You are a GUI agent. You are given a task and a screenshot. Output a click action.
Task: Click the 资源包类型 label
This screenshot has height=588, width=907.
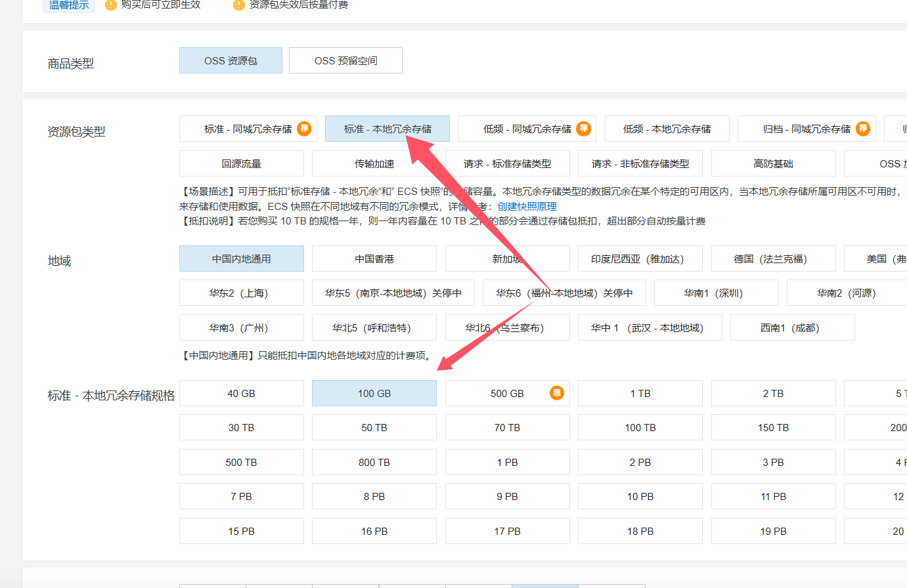click(x=76, y=132)
